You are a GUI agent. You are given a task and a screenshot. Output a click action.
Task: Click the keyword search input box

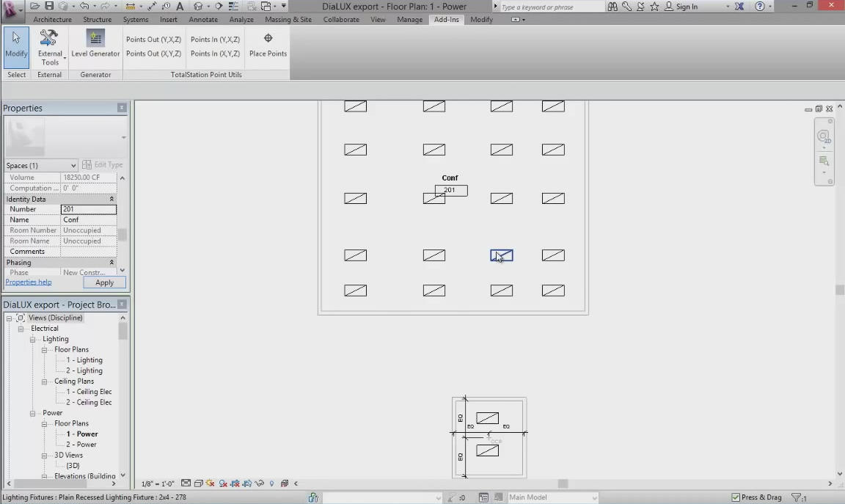tap(552, 7)
